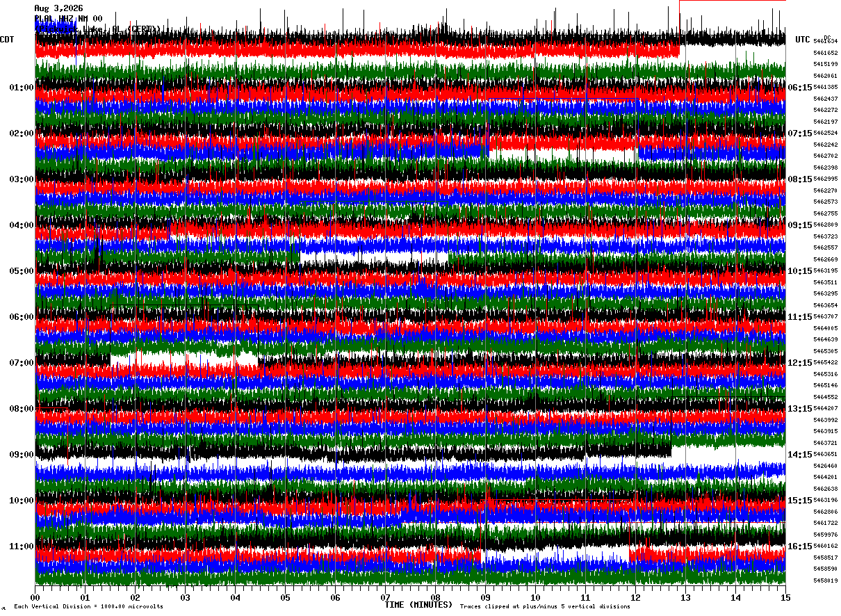Screen dimensions: 841x616
Task: Click the '14:15' UTC row label
Action: [x=800, y=455]
